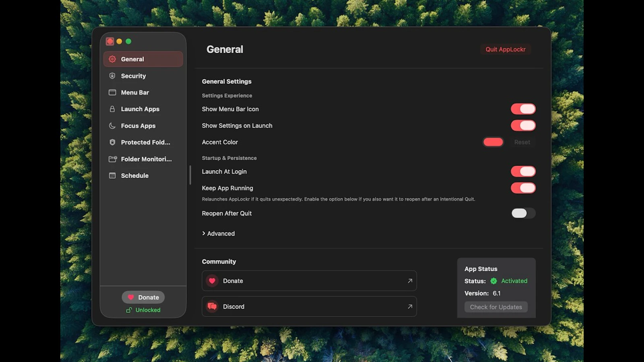Viewport: 644px width, 362px height.
Task: Click the Discord chat bubble icon
Action: [212, 306]
